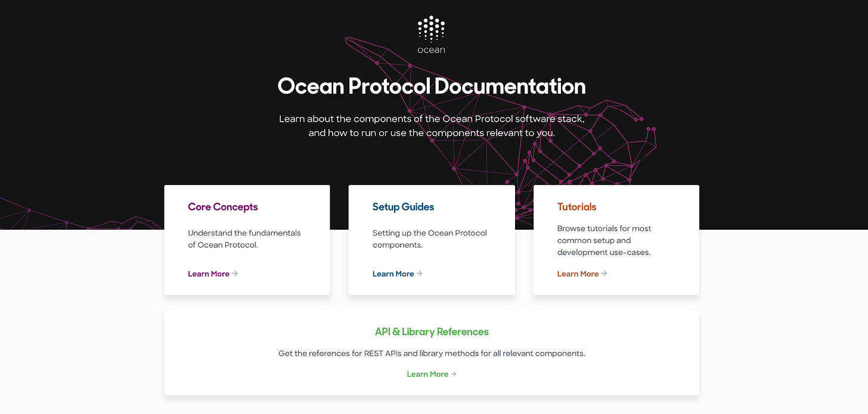Click the 'Get the references for REST APIs' description

click(432, 353)
